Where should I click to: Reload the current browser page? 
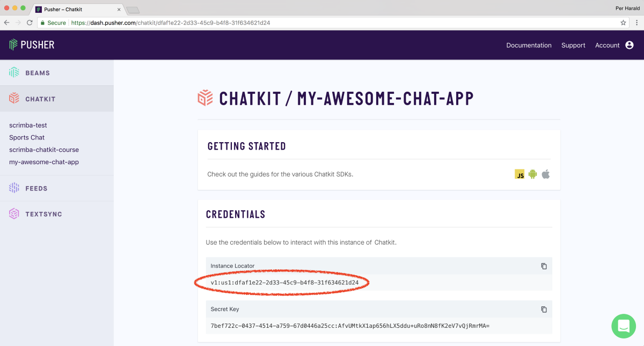point(29,23)
